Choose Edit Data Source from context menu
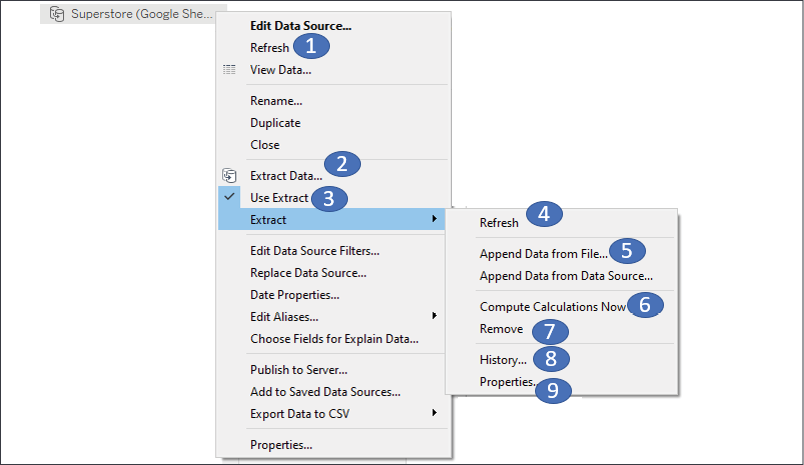804x465 pixels. [300, 26]
